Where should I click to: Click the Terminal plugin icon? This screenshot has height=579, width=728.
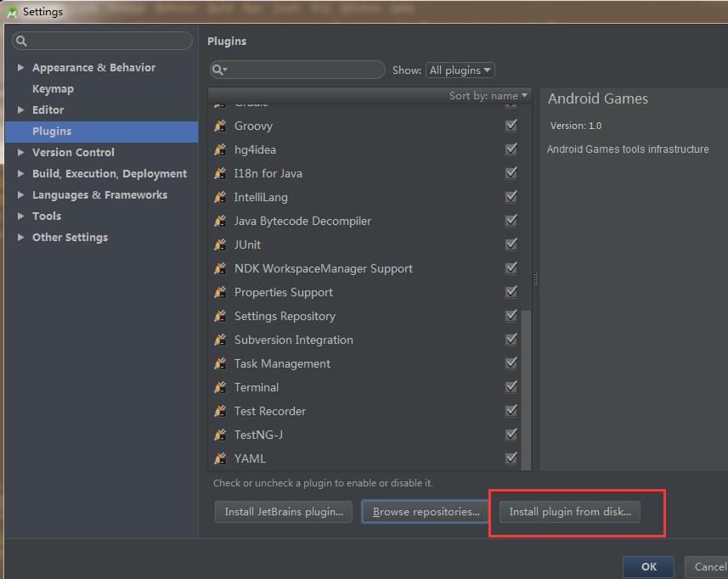[221, 387]
